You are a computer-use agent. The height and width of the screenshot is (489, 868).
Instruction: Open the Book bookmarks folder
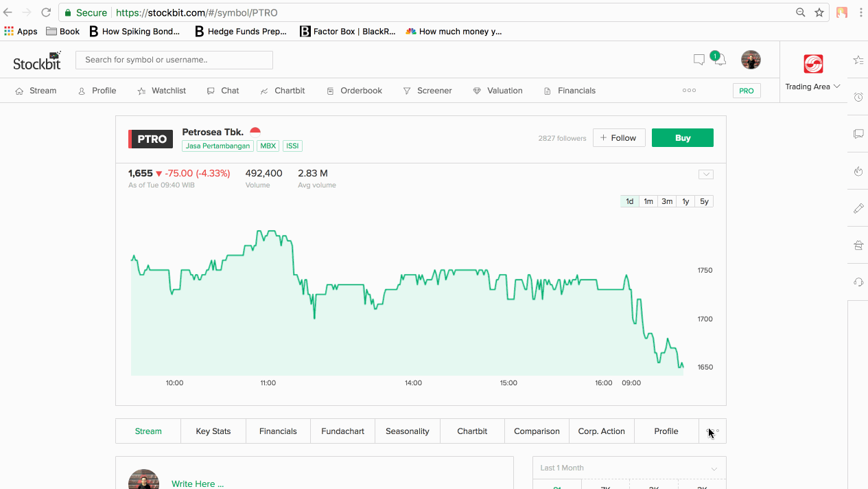[x=62, y=32]
